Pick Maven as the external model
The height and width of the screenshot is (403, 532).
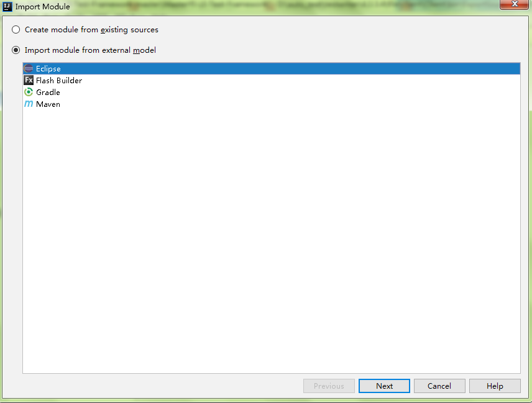(272, 104)
